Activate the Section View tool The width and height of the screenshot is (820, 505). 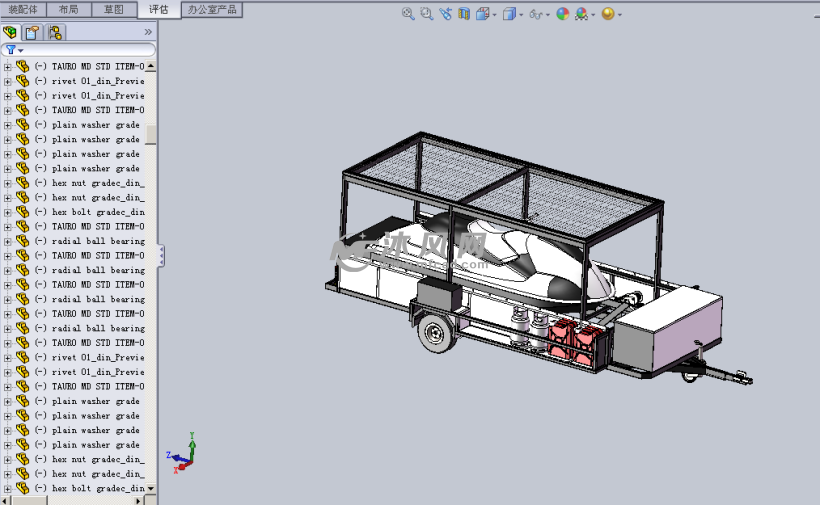pyautogui.click(x=464, y=14)
